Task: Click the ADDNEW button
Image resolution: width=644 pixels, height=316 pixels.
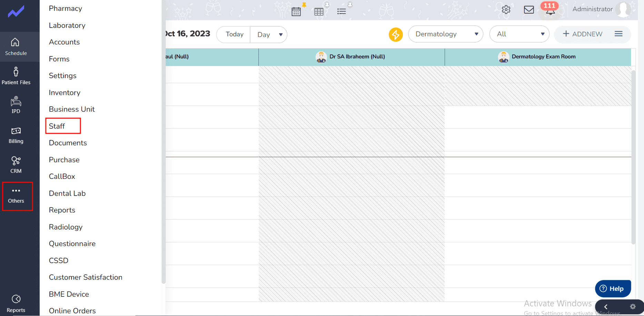Action: [583, 34]
